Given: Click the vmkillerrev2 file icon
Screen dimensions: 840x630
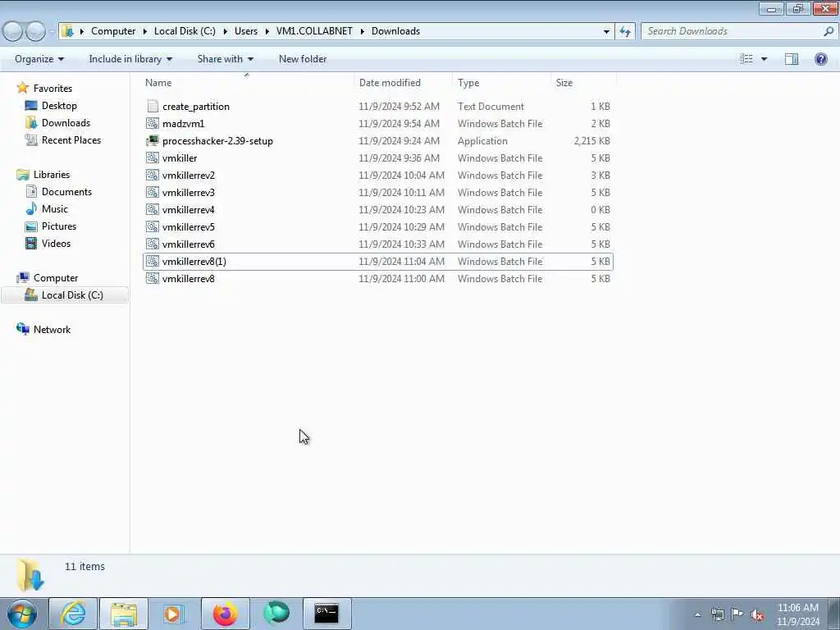Looking at the screenshot, I should coord(153,176).
